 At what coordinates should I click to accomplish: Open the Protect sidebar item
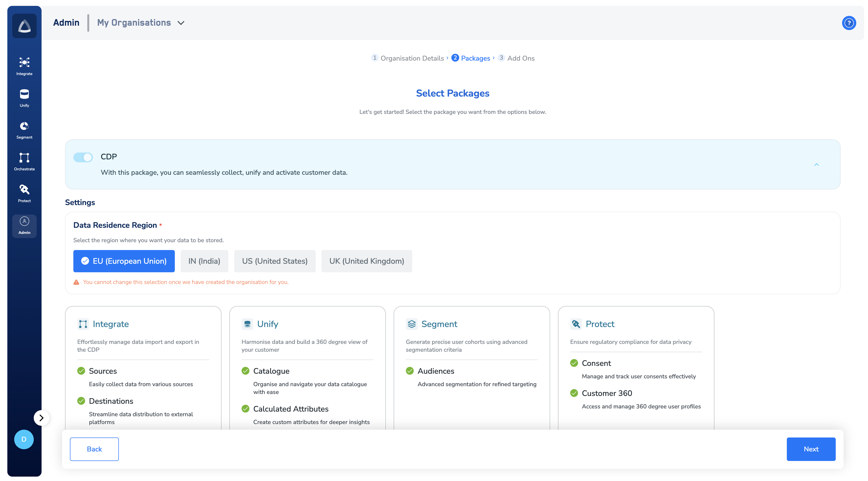click(24, 193)
